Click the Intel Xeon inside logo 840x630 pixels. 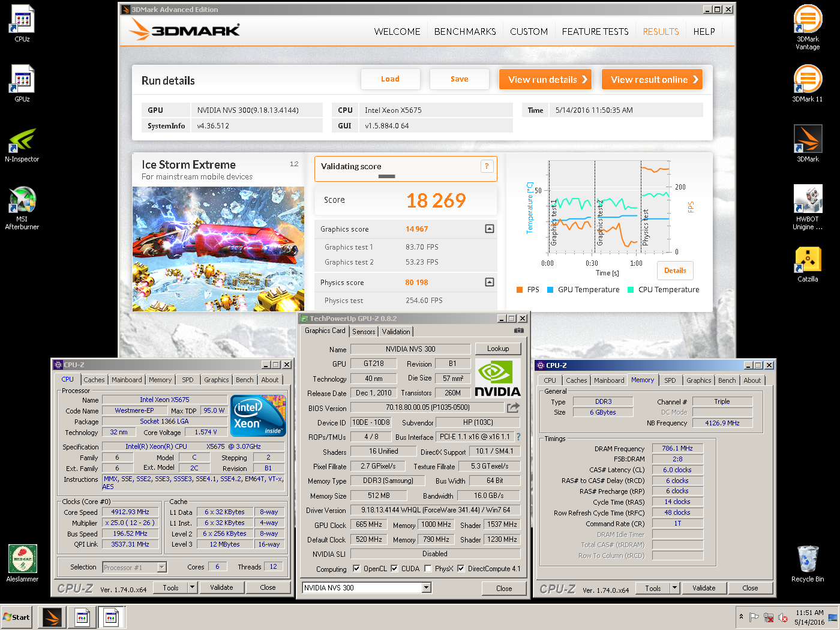click(258, 415)
